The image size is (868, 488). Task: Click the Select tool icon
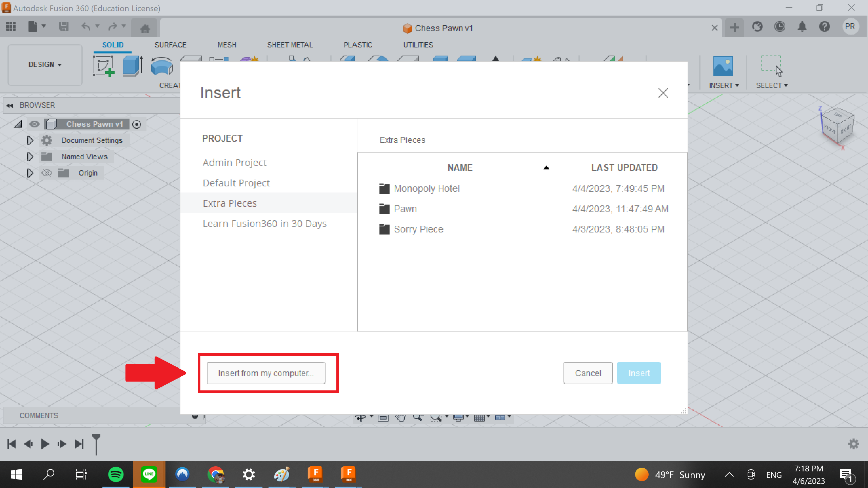point(772,66)
